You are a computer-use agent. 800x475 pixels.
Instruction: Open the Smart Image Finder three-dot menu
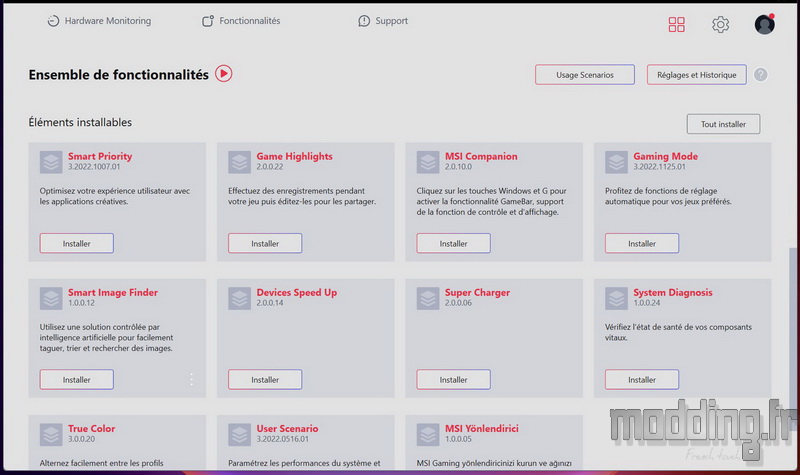pyautogui.click(x=191, y=379)
